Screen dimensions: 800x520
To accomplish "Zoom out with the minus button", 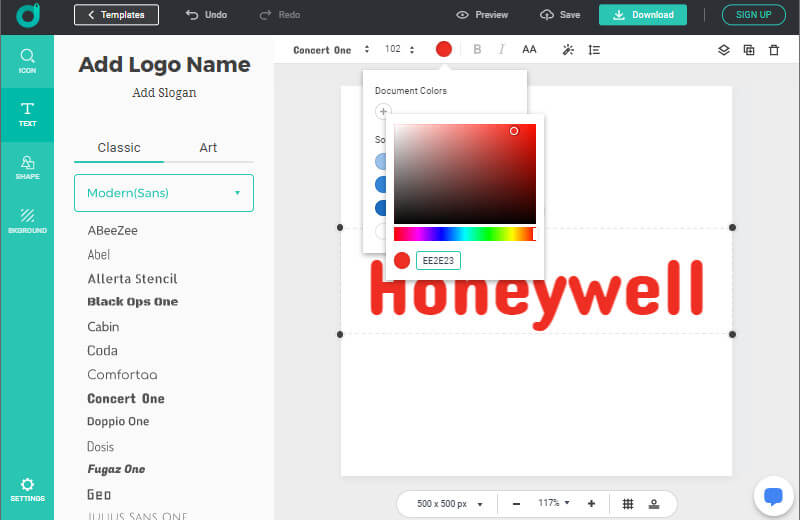I will [x=516, y=504].
